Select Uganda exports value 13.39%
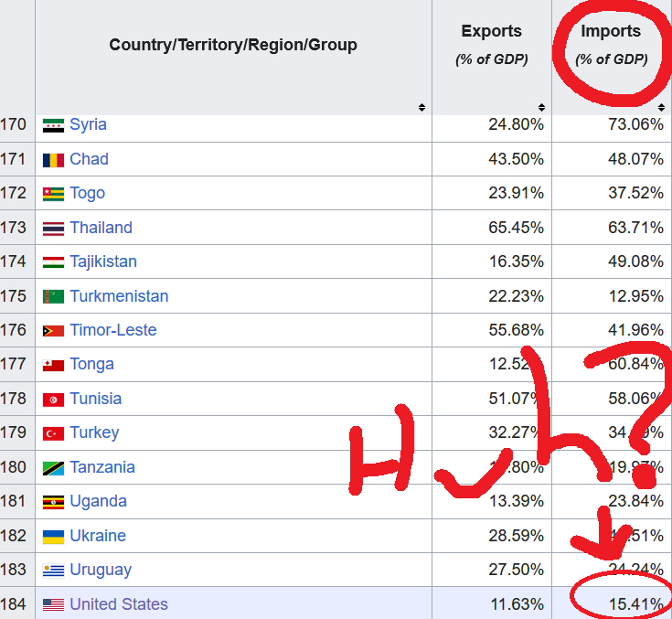This screenshot has width=672, height=619. click(516, 501)
